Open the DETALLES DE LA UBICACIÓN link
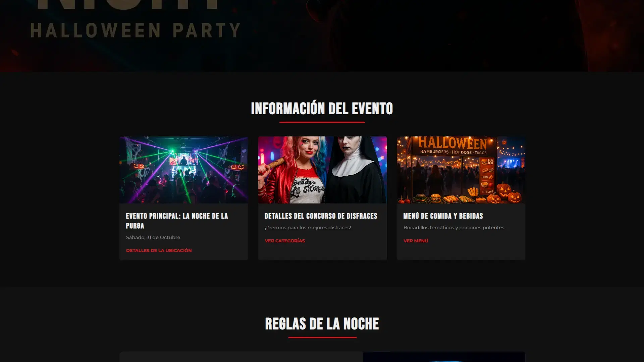This screenshot has height=362, width=644. 159,250
